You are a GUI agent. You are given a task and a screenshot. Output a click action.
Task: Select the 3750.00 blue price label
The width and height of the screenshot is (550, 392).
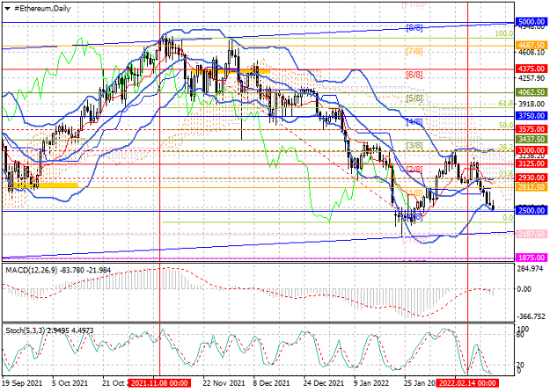(531, 116)
